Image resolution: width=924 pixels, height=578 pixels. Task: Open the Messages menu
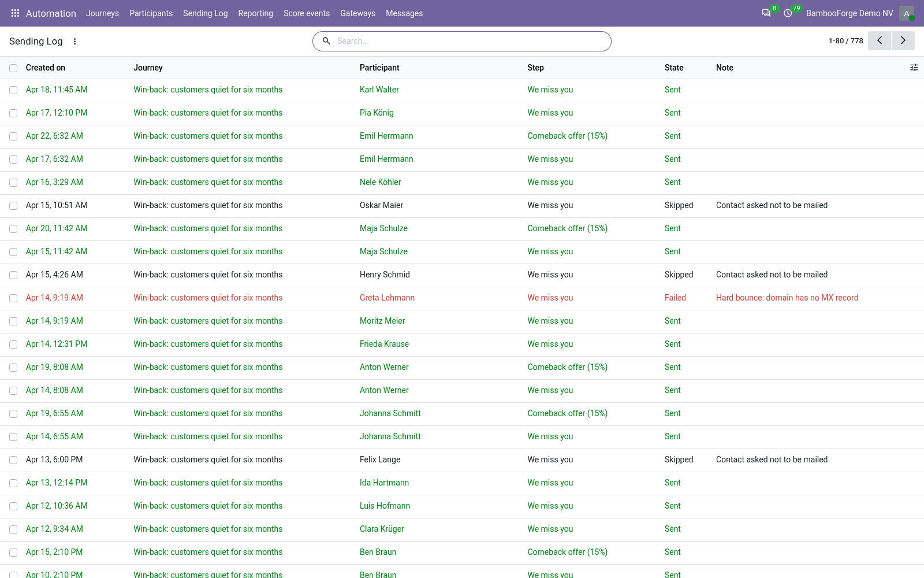[404, 13]
